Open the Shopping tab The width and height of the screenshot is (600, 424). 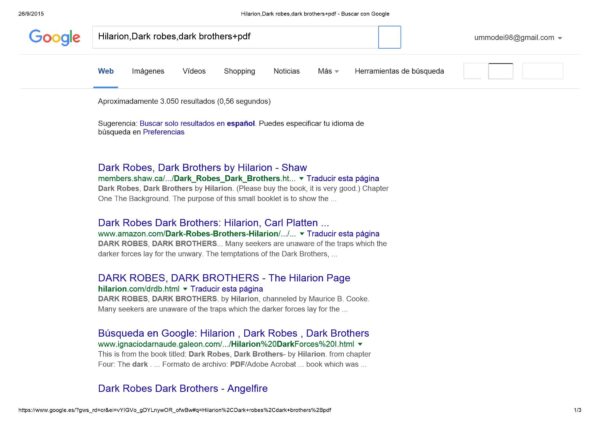tap(240, 71)
